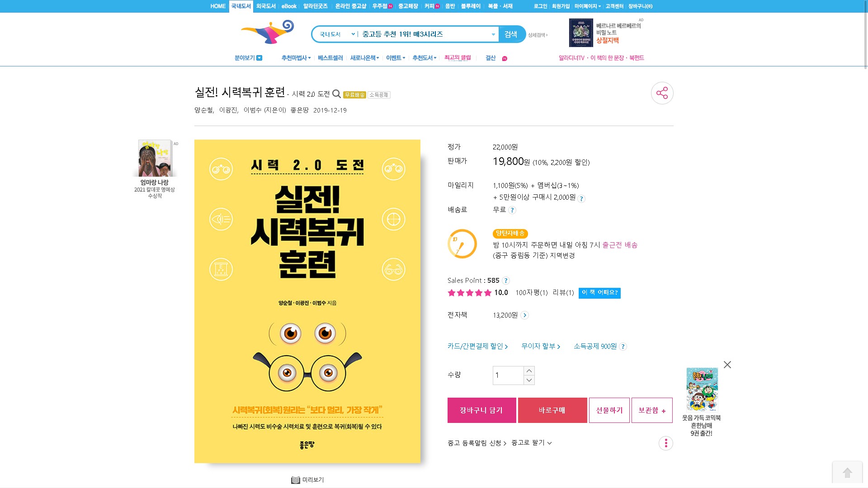Click the scroll-to-top arrow button

click(x=848, y=473)
